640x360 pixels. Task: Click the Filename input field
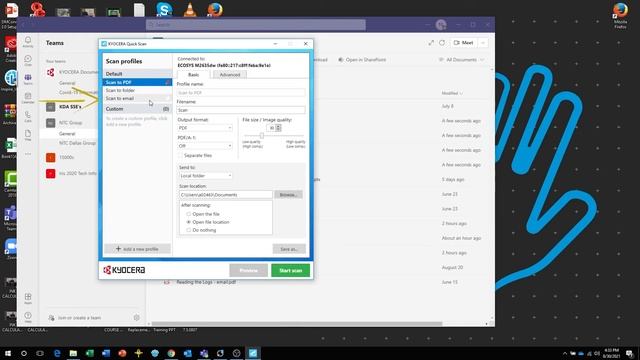click(241, 110)
